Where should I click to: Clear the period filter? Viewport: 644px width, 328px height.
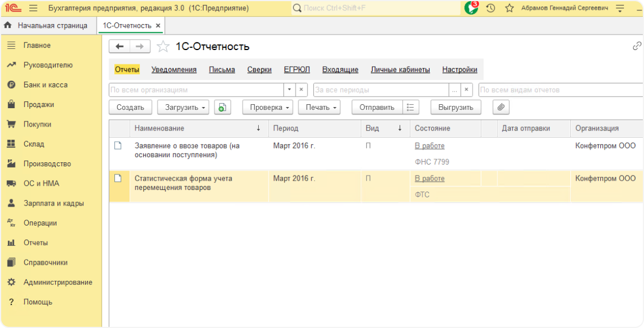point(466,90)
